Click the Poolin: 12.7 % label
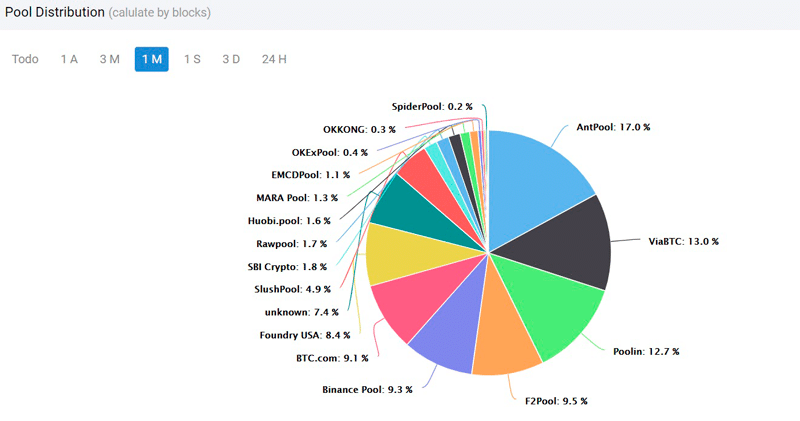Image resolution: width=800 pixels, height=421 pixels. (646, 352)
